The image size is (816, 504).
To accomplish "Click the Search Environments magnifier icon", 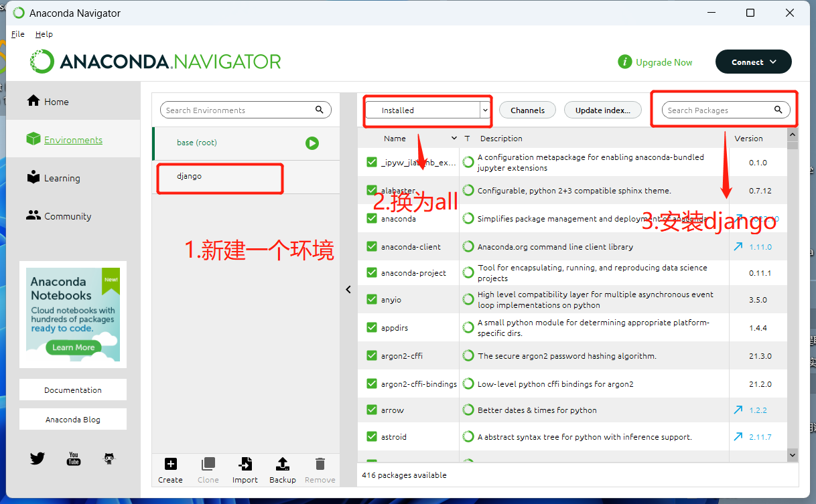I will click(320, 110).
